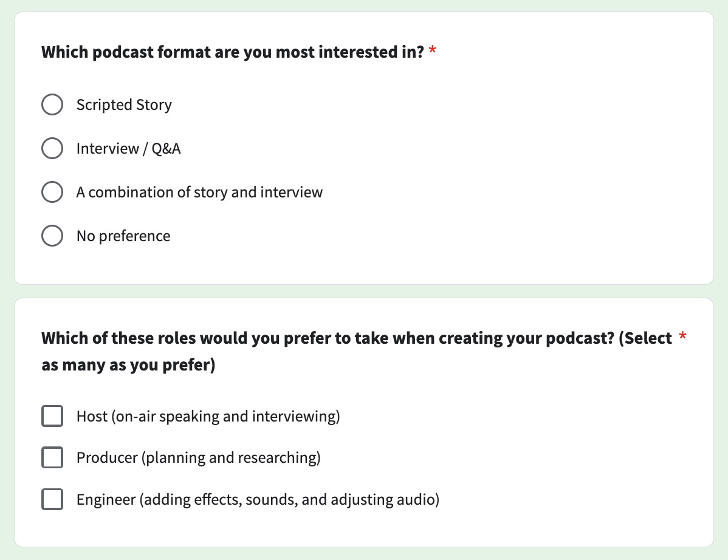Click the red asterisk beside roles question

click(x=682, y=335)
